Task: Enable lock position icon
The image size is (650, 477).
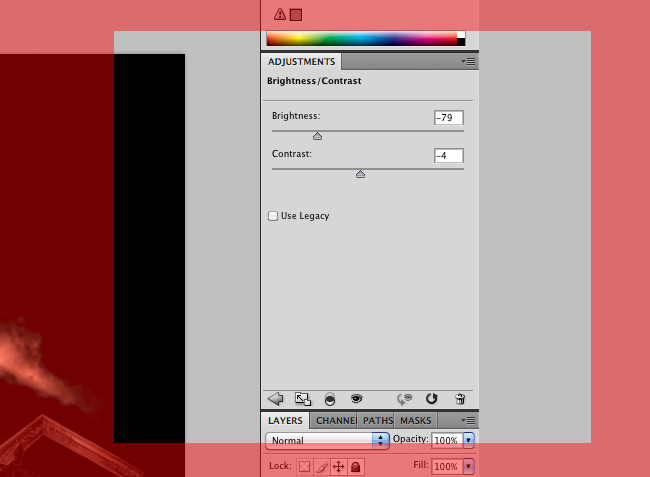Action: click(338, 466)
